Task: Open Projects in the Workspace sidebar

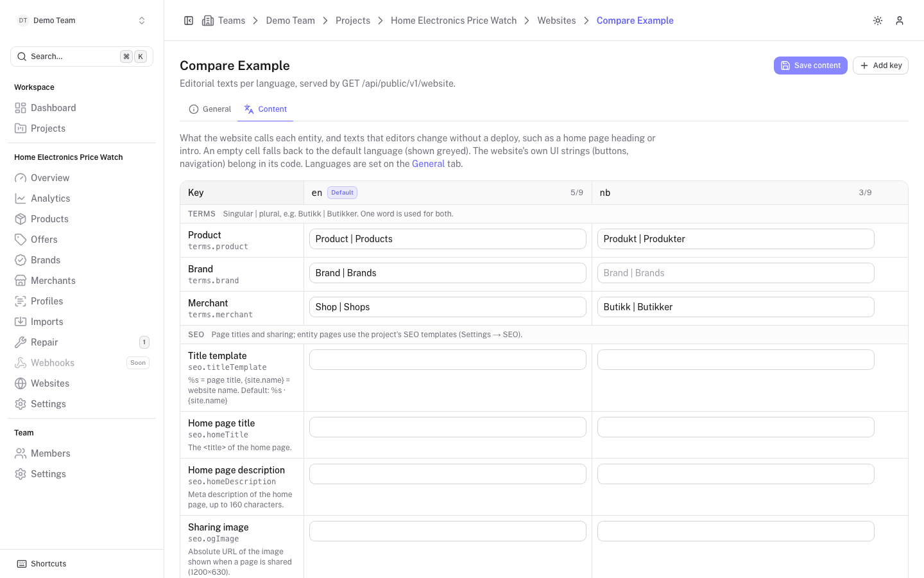Action: [81, 128]
